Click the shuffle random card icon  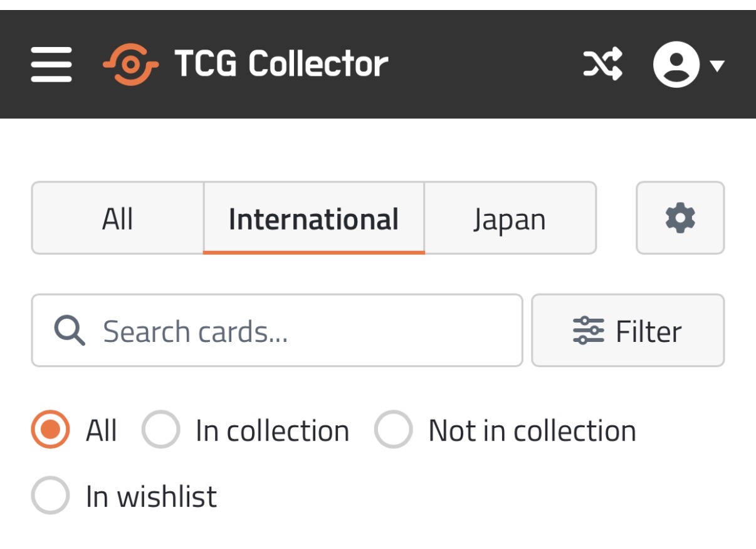click(602, 64)
